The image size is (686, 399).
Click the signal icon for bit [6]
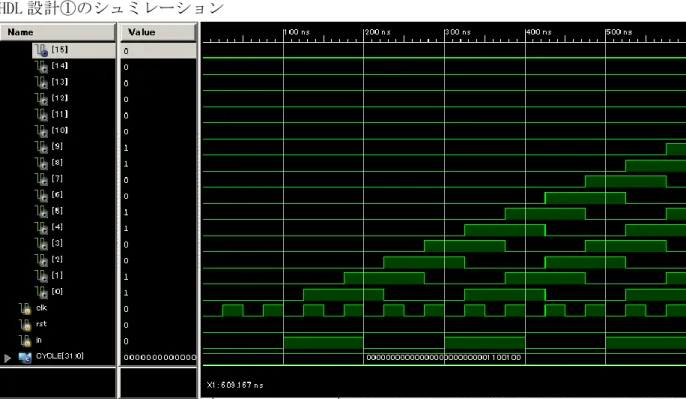tap(42, 196)
